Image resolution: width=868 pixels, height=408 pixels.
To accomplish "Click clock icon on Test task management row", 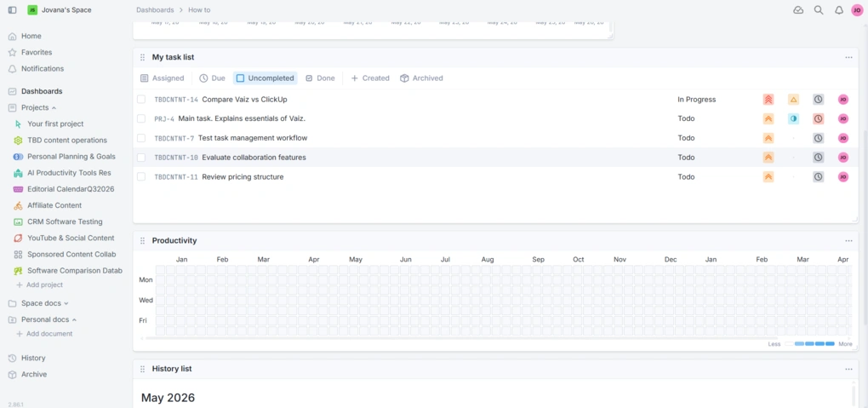I will pyautogui.click(x=818, y=138).
